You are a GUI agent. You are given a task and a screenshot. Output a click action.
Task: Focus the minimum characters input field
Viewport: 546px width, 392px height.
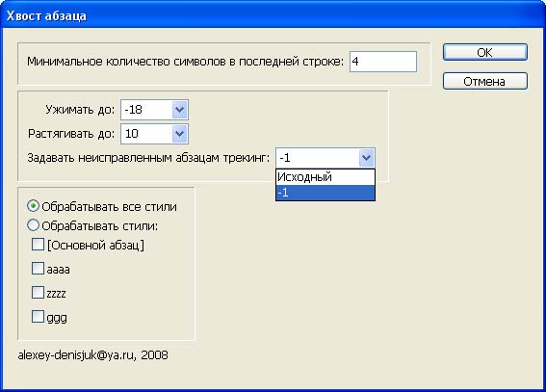(x=383, y=62)
